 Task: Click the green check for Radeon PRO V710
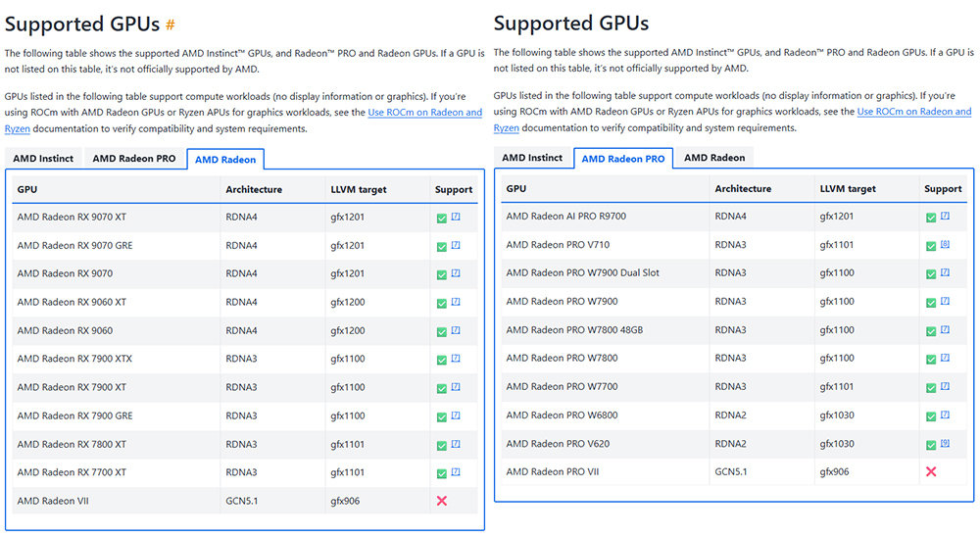click(931, 245)
